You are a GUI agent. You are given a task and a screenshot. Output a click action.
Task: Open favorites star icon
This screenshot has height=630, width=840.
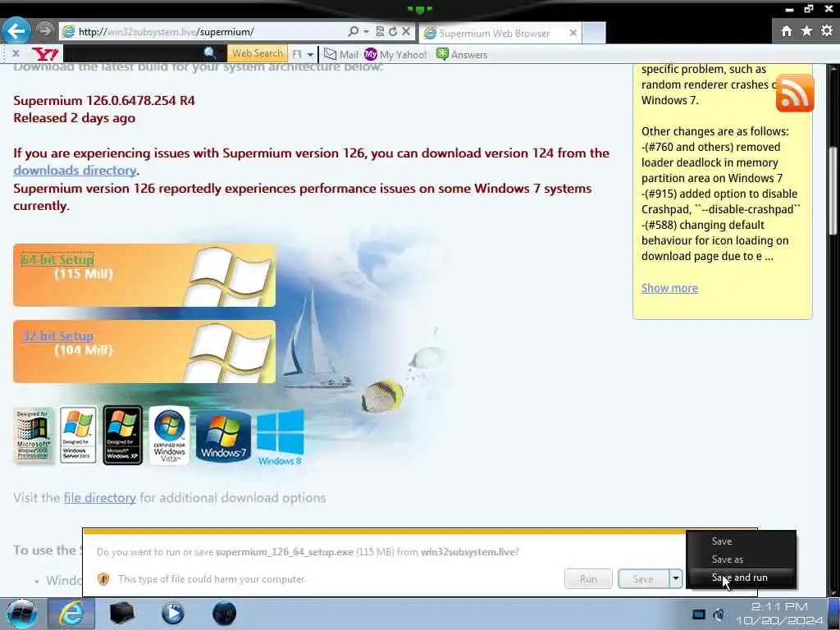pos(806,31)
